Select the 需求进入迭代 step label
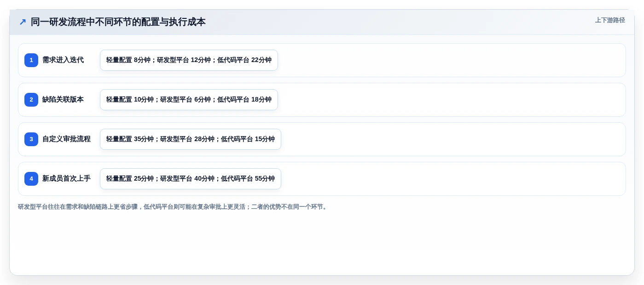 point(63,60)
